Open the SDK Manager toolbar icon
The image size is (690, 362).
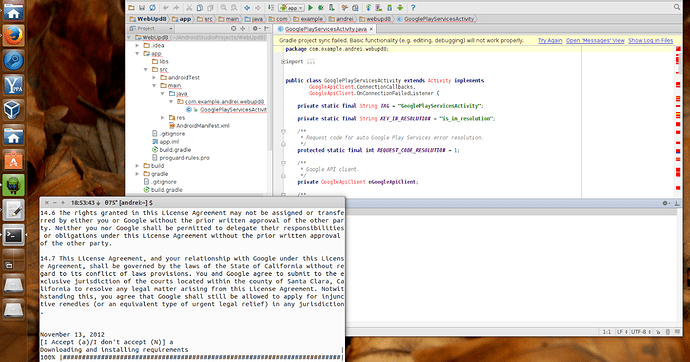click(389, 8)
